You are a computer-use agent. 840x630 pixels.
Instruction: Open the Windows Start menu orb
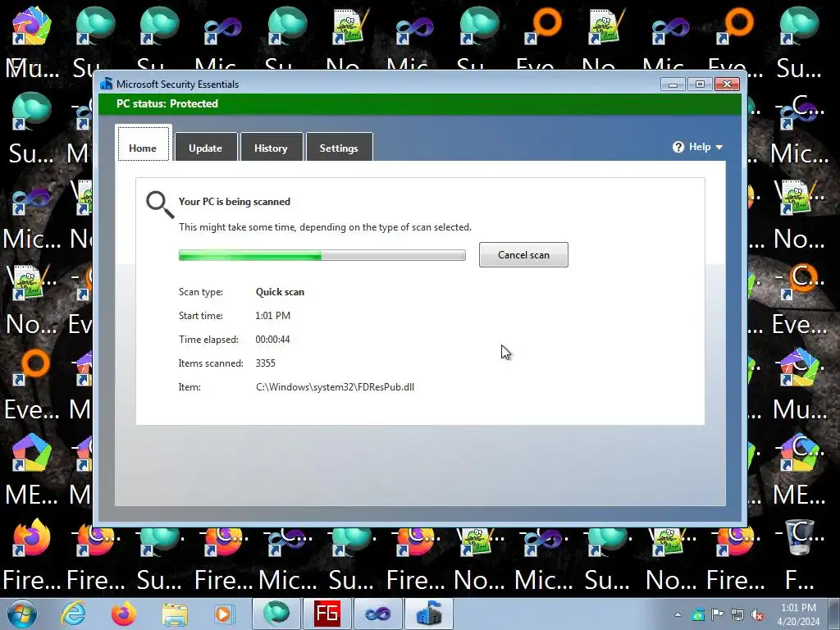point(22,614)
